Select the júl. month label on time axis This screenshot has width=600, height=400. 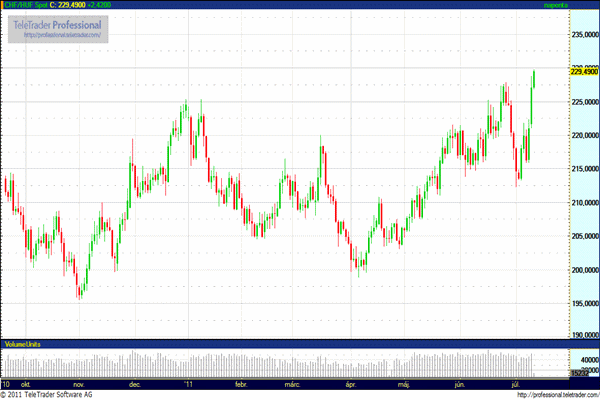coord(515,384)
